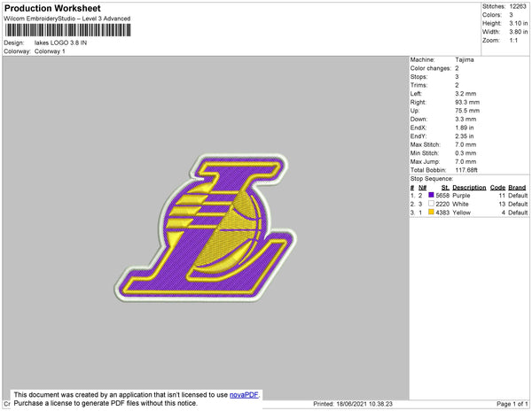This screenshot has height=411, width=532.
Task: Select the 'Color changes:' label
Action: coord(431,68)
